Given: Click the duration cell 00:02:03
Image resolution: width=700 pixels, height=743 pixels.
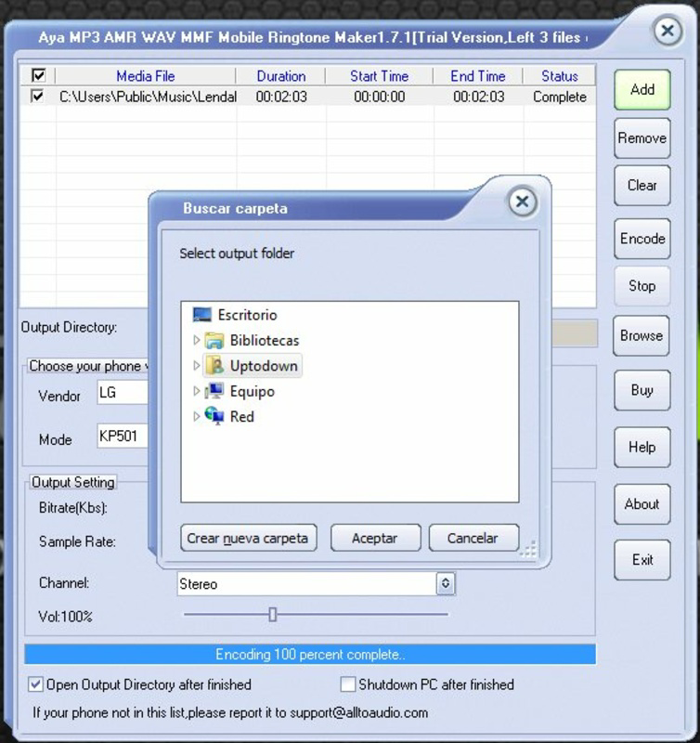Looking at the screenshot, I should [281, 97].
